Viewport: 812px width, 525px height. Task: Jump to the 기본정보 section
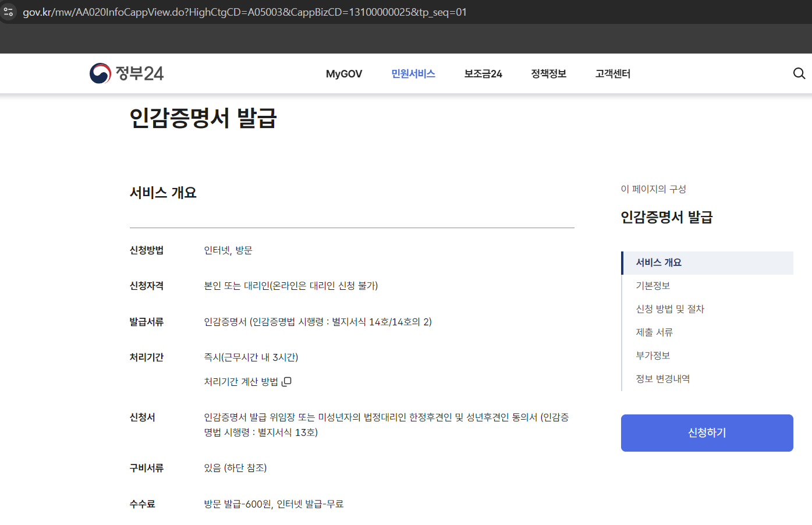click(x=654, y=285)
